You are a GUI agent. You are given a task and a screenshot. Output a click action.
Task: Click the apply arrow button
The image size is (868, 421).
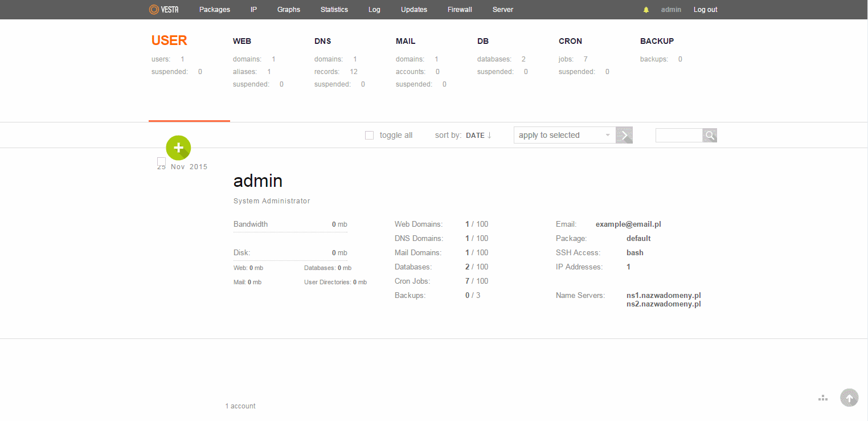pyautogui.click(x=624, y=135)
